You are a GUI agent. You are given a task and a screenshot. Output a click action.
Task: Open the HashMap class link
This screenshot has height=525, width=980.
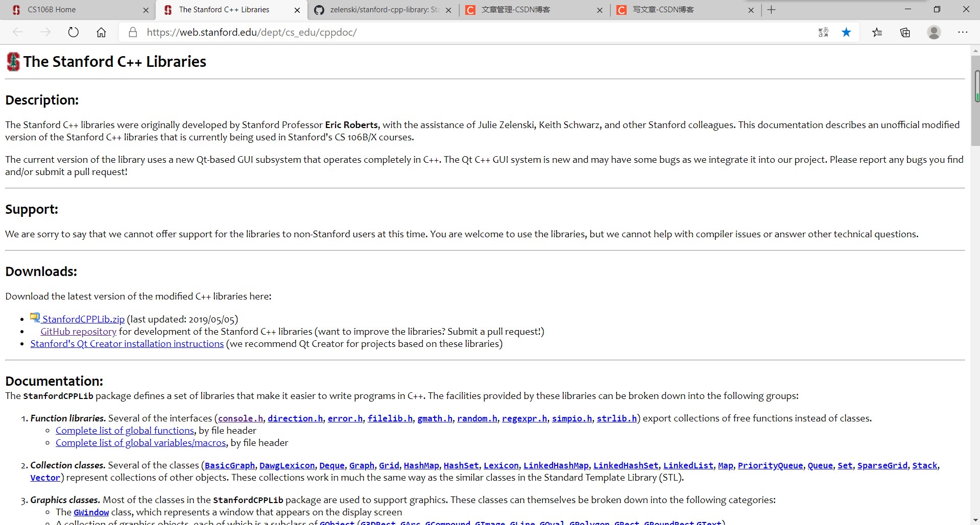pos(421,465)
